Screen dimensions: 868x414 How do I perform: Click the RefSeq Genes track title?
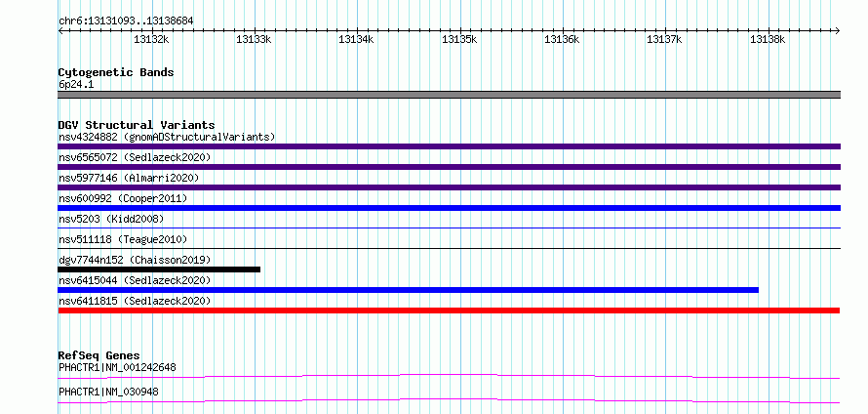[x=99, y=355]
